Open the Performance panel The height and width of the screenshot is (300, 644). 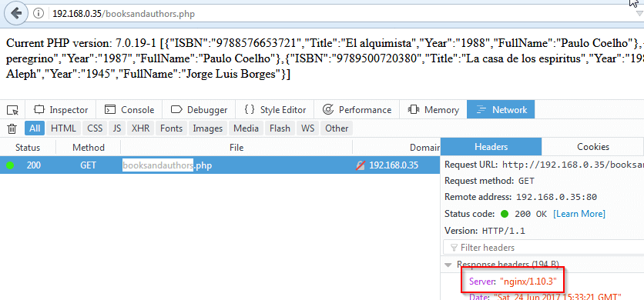[x=357, y=110]
